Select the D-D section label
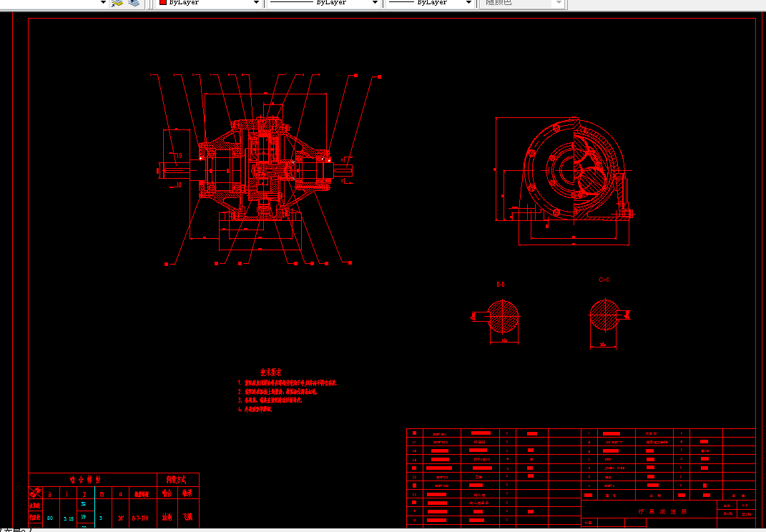The height and width of the screenshot is (532, 766). tap(501, 285)
